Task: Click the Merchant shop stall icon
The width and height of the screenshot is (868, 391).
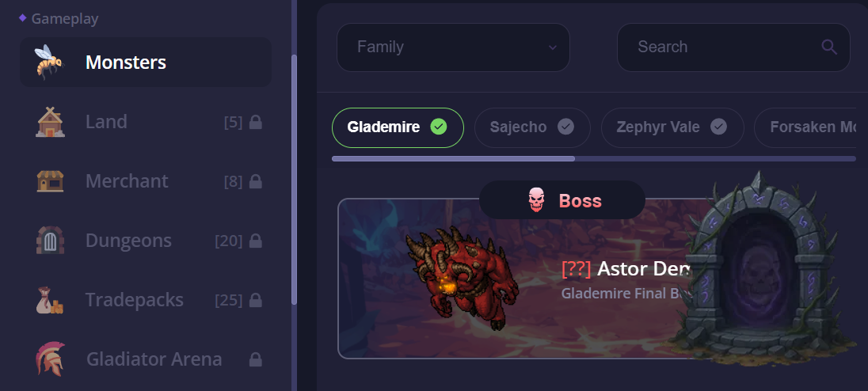Action: (x=51, y=180)
